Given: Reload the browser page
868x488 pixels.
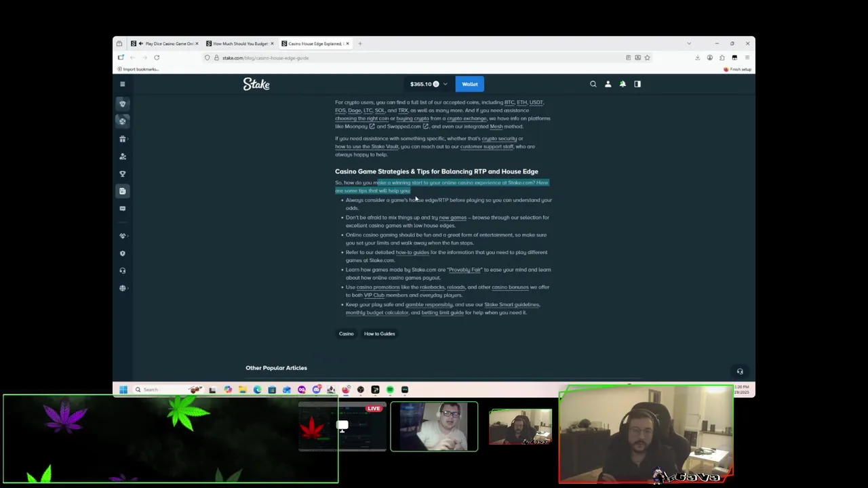Looking at the screenshot, I should click(x=157, y=58).
